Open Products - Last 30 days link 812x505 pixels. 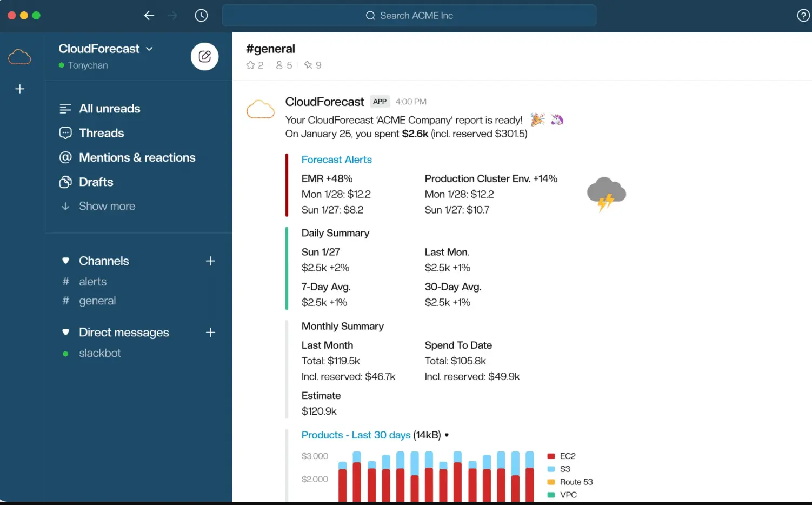pos(356,435)
